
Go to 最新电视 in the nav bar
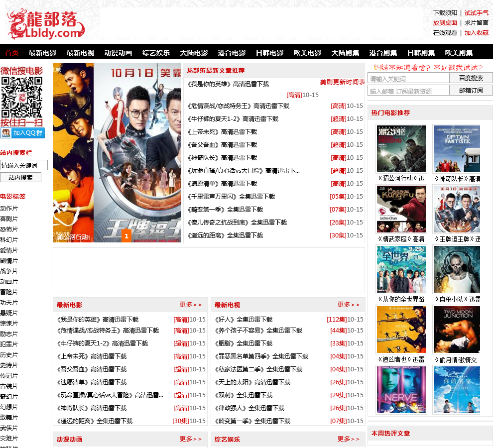80,53
